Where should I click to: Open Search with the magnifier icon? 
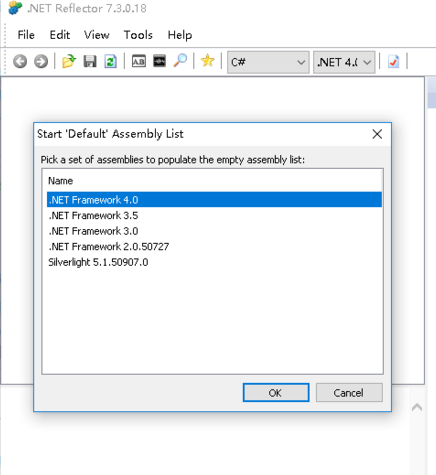180,61
